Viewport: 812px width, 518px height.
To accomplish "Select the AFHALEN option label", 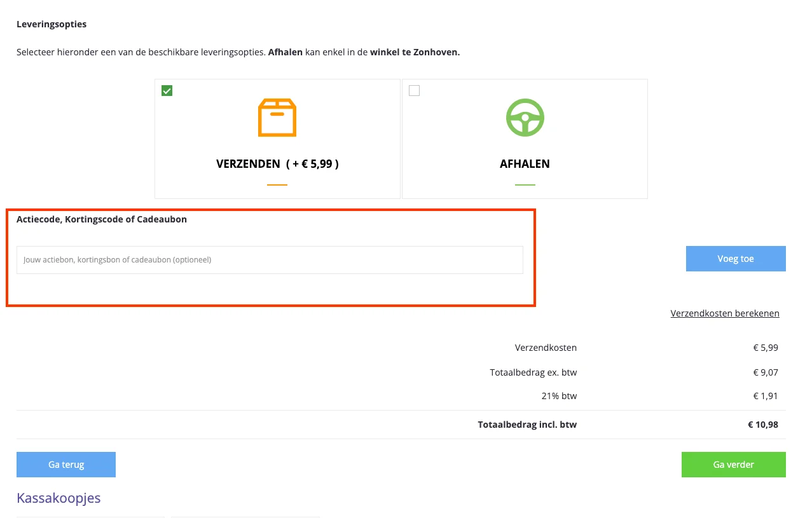I will 525,164.
